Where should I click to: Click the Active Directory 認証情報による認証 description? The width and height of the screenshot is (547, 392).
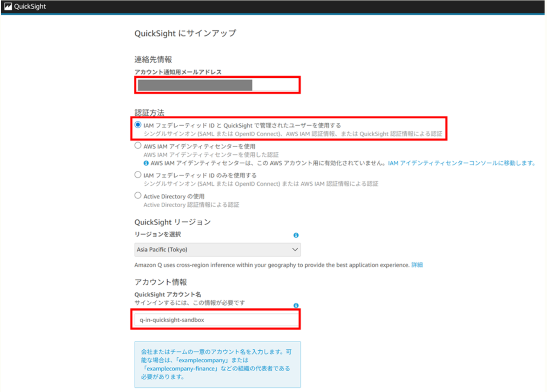(191, 205)
